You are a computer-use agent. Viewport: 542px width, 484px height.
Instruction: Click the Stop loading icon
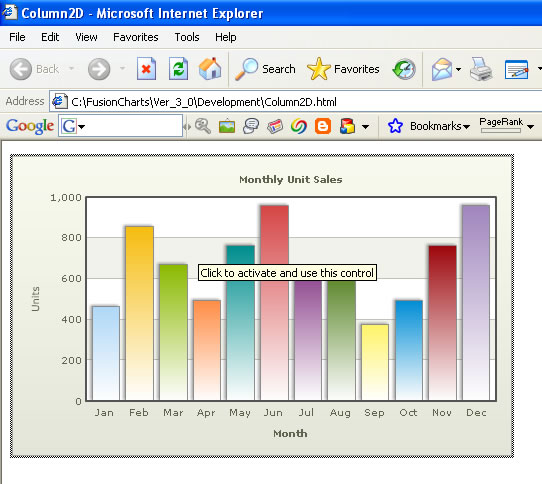(x=146, y=69)
